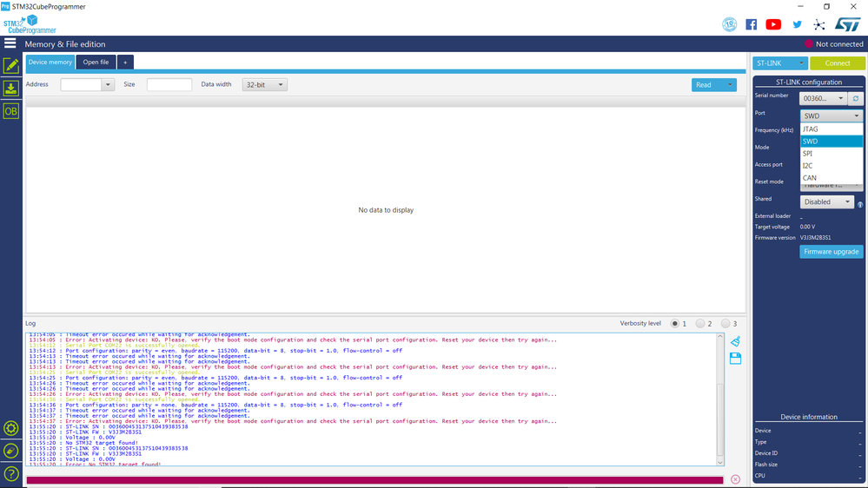Focus the Address input field
Screen dimensions: 868x488
(81, 84)
